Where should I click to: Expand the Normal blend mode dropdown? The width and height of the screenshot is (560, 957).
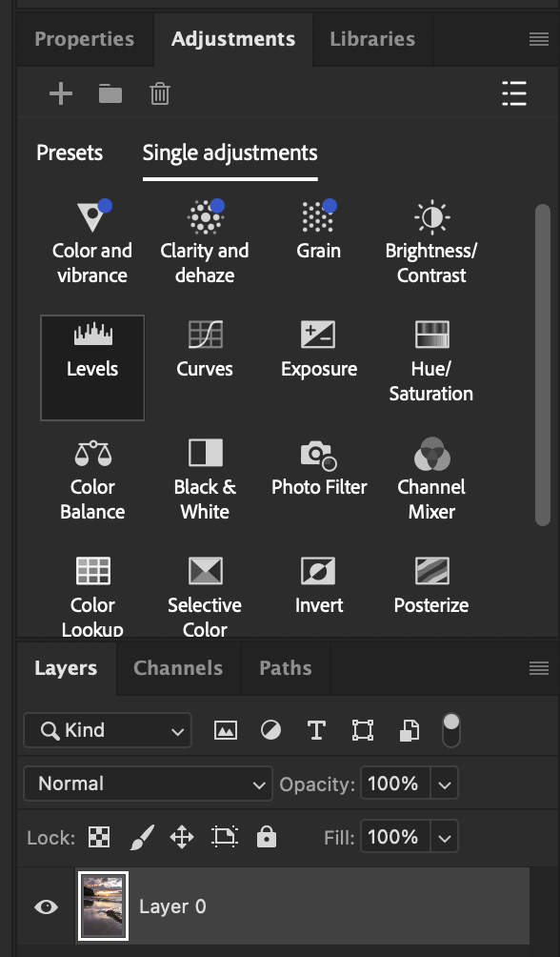pyautogui.click(x=149, y=784)
